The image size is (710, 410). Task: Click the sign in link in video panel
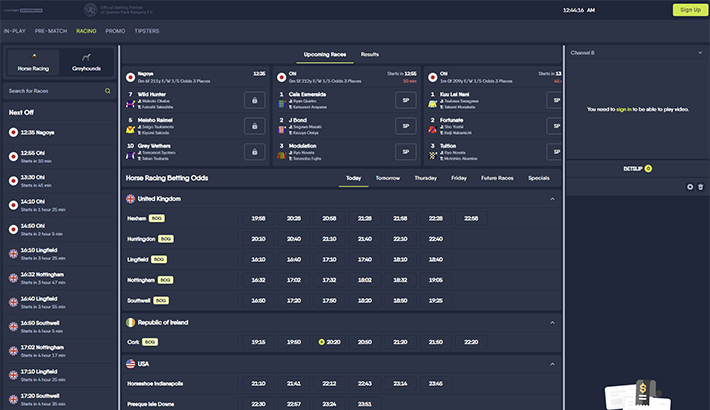(x=624, y=109)
